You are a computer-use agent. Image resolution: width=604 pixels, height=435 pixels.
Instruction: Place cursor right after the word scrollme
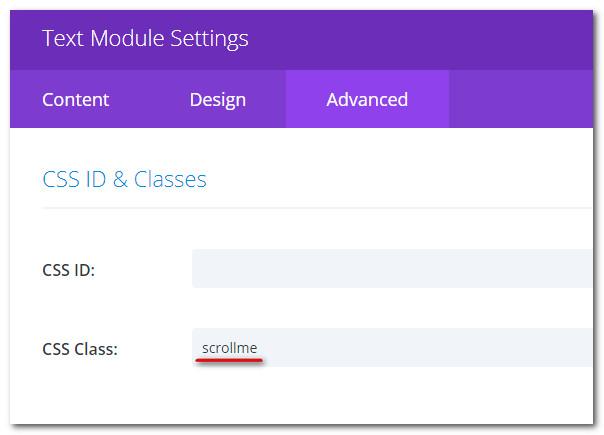pos(259,348)
